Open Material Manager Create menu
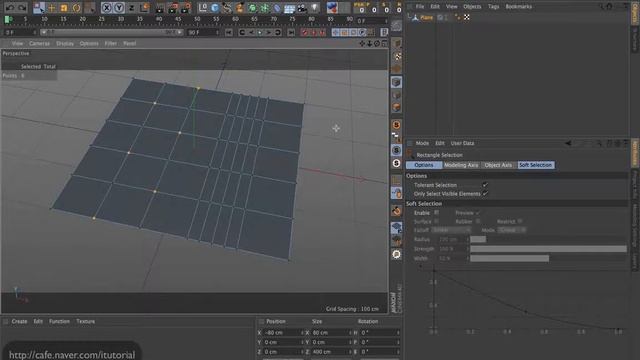The width and height of the screenshot is (640, 360). click(x=19, y=321)
